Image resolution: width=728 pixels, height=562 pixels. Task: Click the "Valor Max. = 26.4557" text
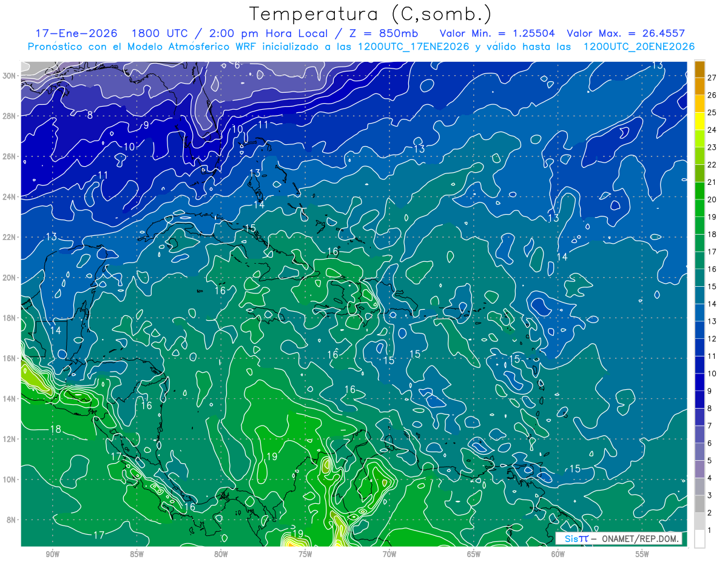(x=626, y=33)
